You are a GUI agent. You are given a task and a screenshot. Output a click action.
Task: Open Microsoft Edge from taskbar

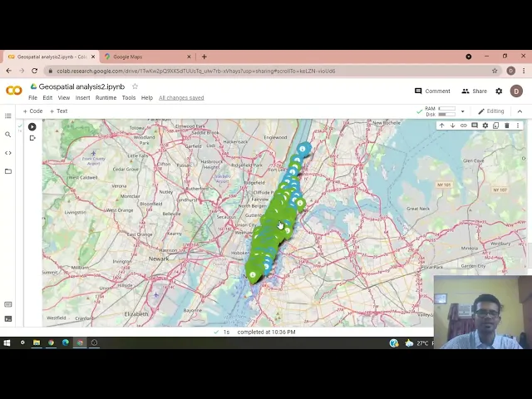(x=66, y=342)
